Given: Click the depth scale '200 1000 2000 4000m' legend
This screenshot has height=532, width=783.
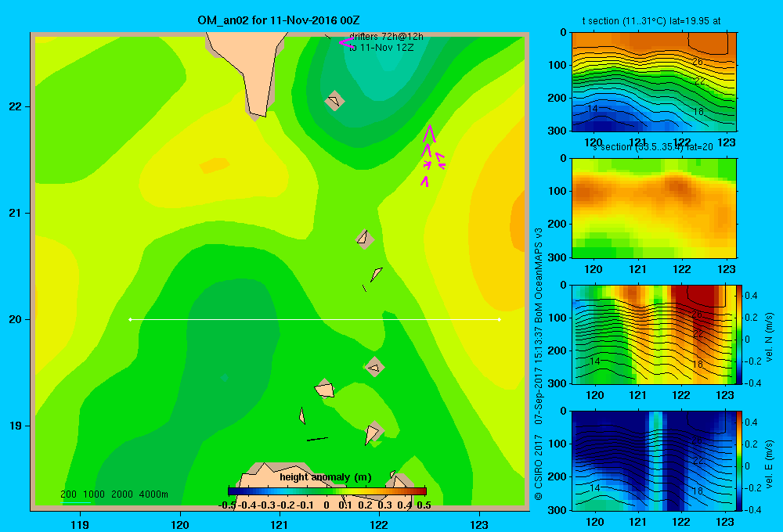Looking at the screenshot, I should coord(114,494).
